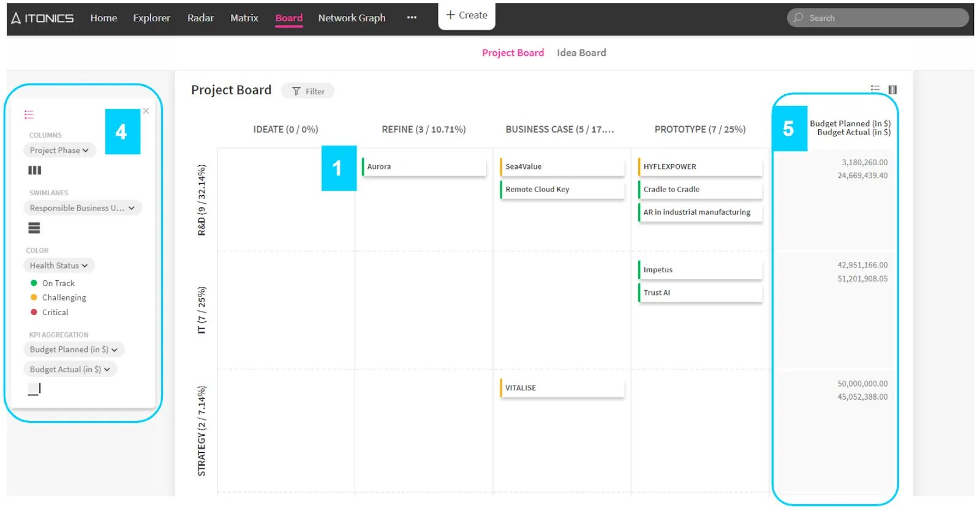
Task: Open the Aurora project card
Action: pyautogui.click(x=424, y=166)
